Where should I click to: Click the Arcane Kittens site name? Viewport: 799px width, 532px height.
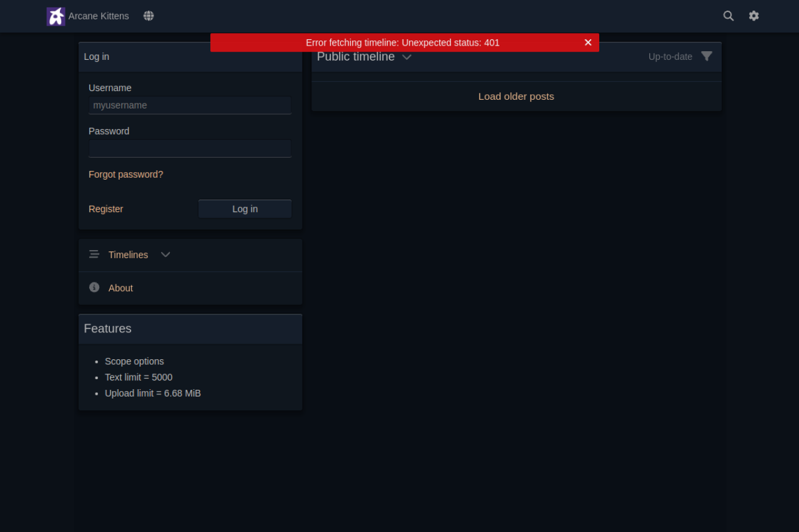pyautogui.click(x=99, y=16)
